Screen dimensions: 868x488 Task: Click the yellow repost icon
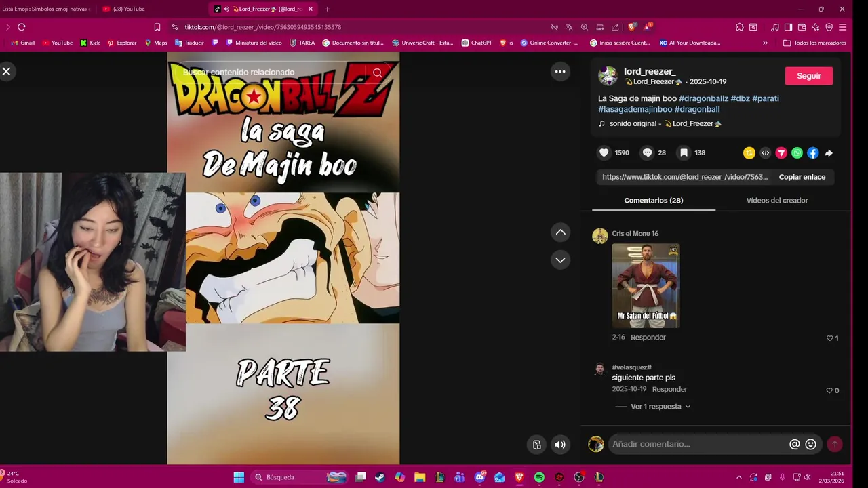click(749, 153)
